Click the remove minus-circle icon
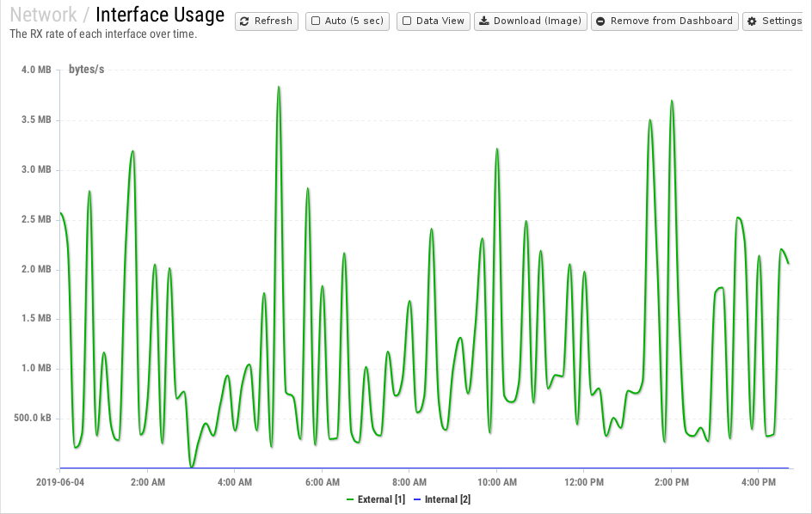The width and height of the screenshot is (812, 514). click(x=600, y=21)
